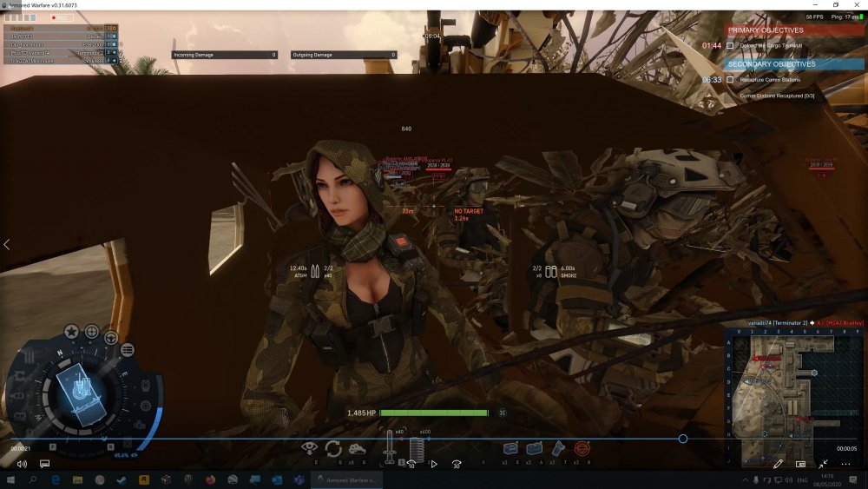Click the 01:44 primary objective timer
868x489 pixels.
[712, 45]
